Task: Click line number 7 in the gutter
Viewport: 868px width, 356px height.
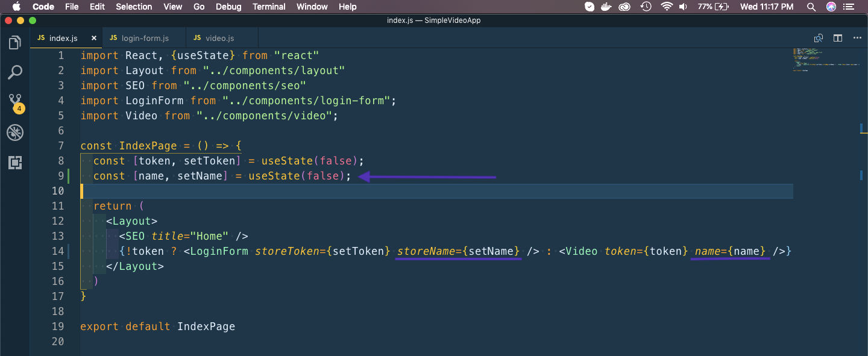Action: coord(61,146)
